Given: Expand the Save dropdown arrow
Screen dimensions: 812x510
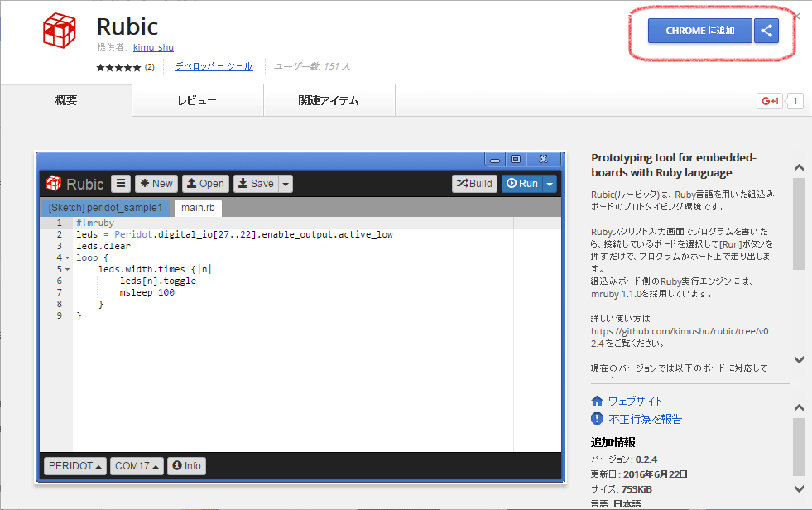Looking at the screenshot, I should [286, 184].
